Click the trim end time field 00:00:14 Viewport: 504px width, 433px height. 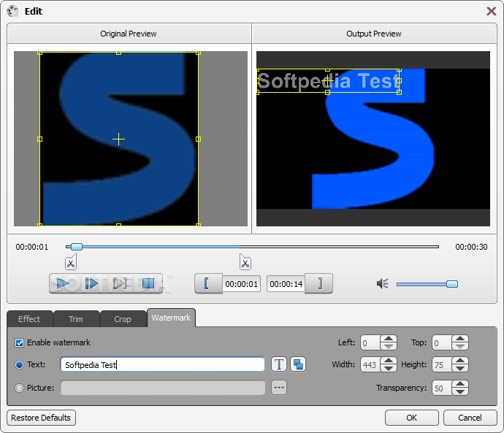(x=286, y=284)
